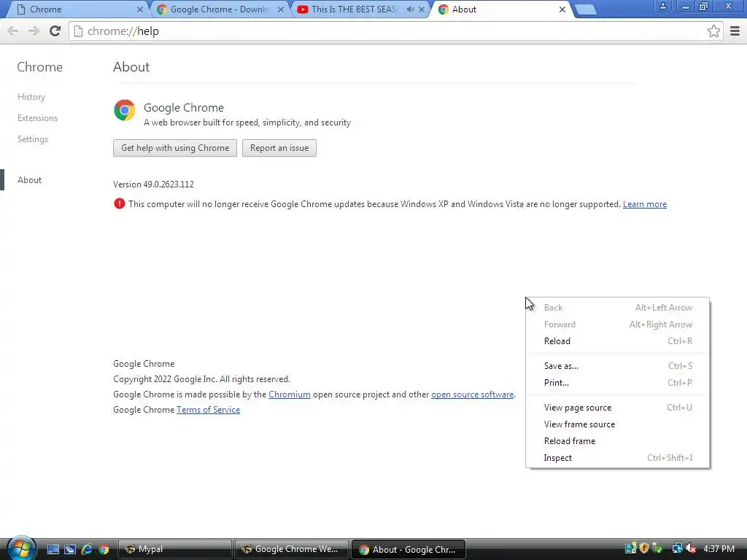Select Reload frame in context menu
Screen dimensions: 747x560
[617, 441]
